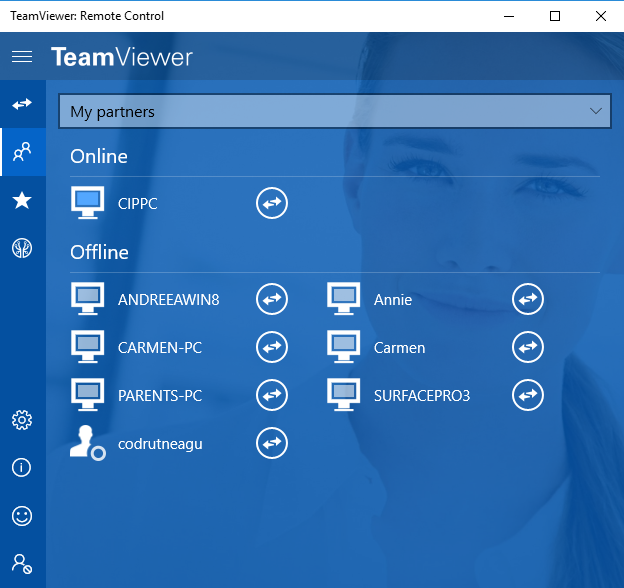
Task: Switch to the Remote Control connect tab
Action: 22,104
